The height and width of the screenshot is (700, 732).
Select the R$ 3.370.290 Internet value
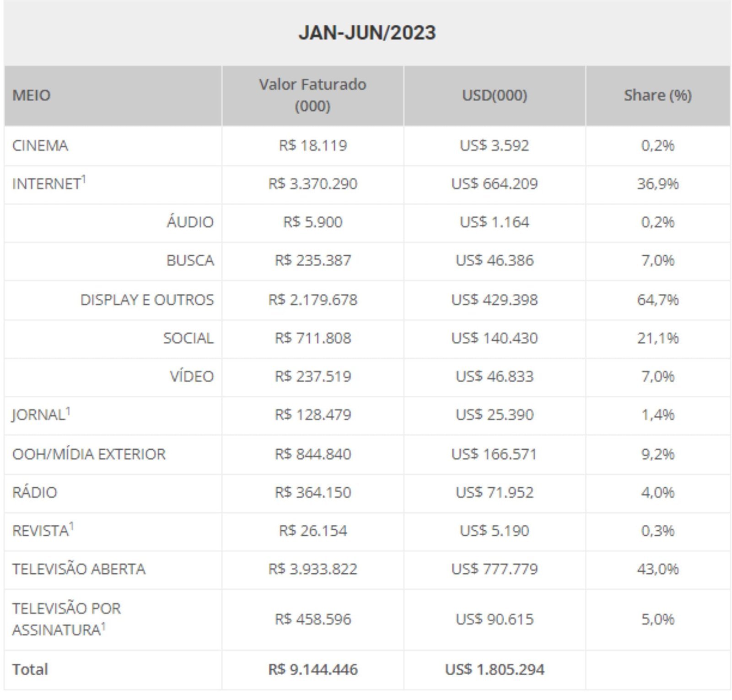(x=312, y=184)
